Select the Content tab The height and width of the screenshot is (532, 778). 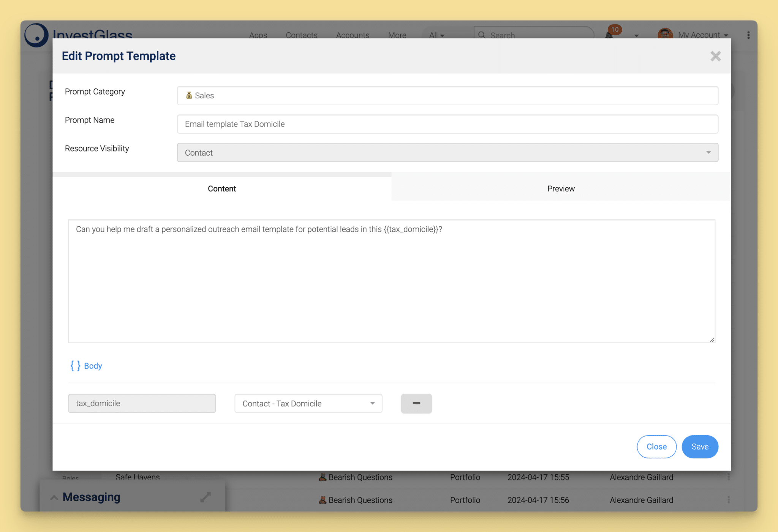[222, 188]
